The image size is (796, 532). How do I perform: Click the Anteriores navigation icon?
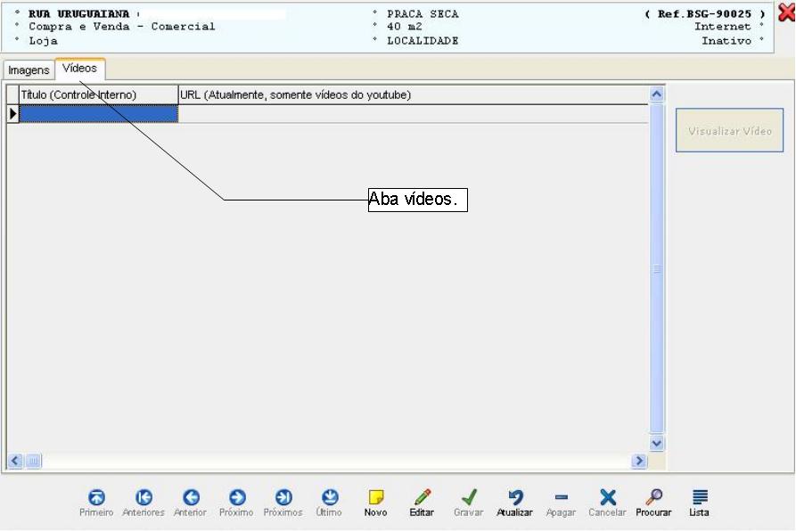(144, 497)
